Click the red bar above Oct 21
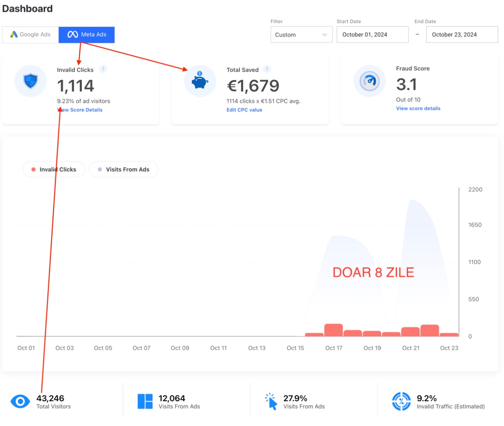 click(411, 332)
